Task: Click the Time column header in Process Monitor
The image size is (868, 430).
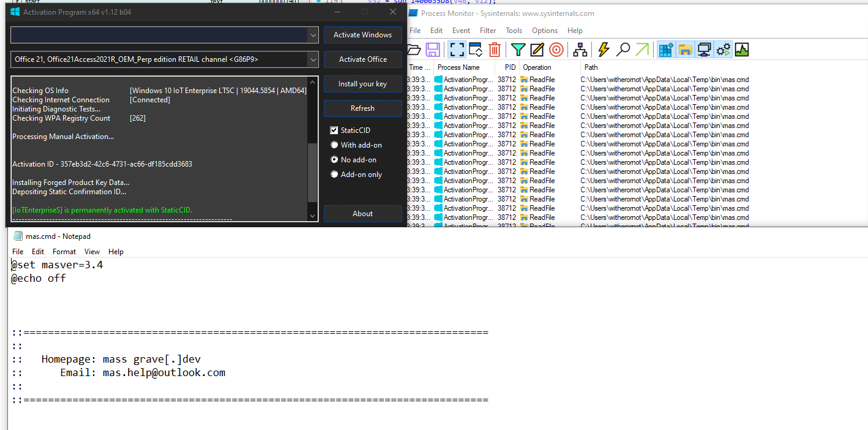Action: [x=419, y=67]
